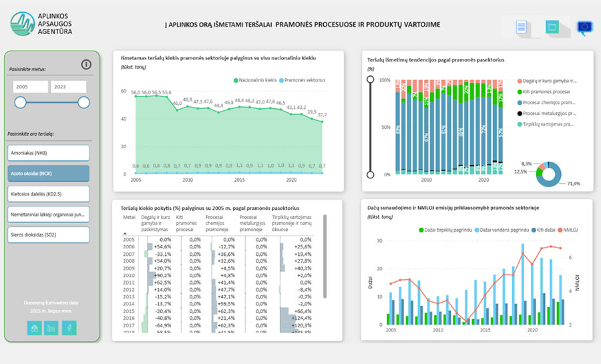Click the Procesai chemijos pram. legend dot
Viewport: 601px width, 364px height.
(x=520, y=103)
